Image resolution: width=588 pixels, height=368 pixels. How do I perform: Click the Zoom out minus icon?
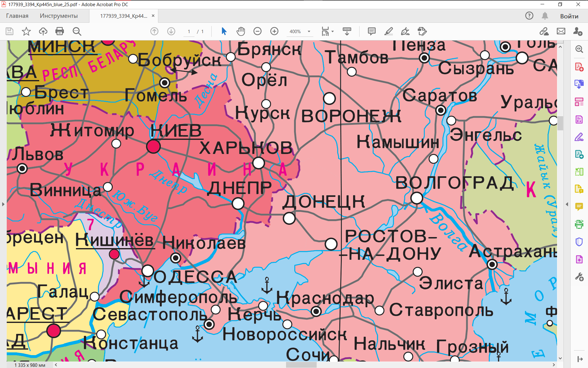click(x=257, y=31)
